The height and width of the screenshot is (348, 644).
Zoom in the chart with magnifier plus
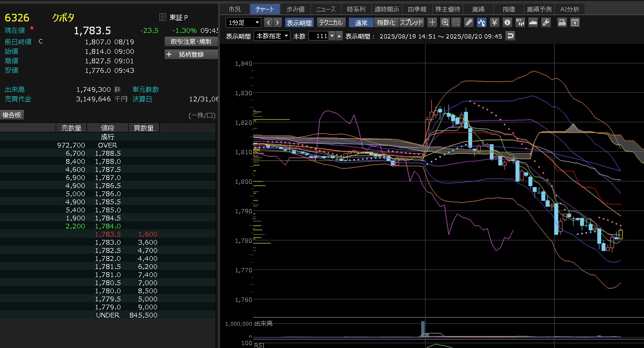point(445,22)
